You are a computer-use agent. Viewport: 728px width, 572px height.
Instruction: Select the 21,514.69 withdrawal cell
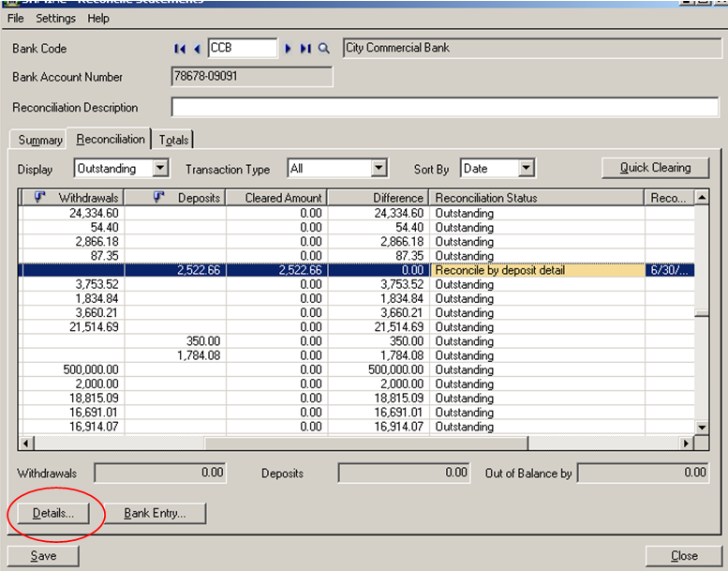[73, 327]
